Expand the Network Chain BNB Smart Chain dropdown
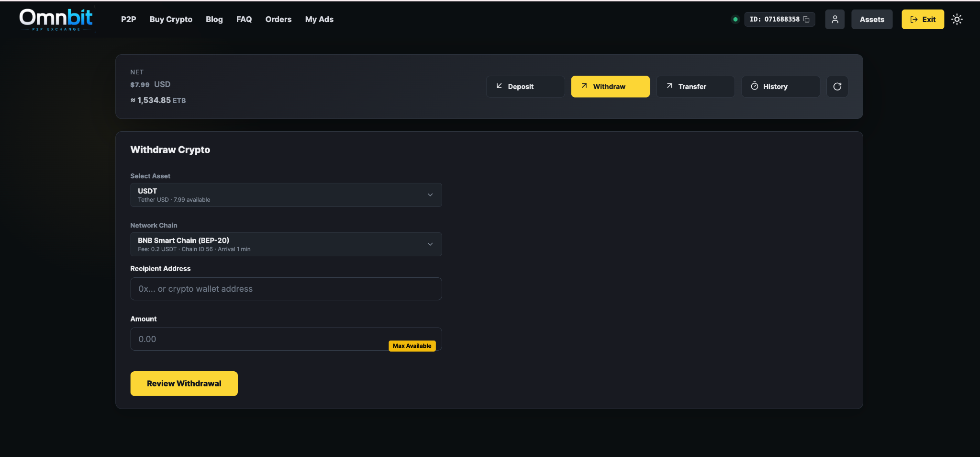 coord(286,244)
